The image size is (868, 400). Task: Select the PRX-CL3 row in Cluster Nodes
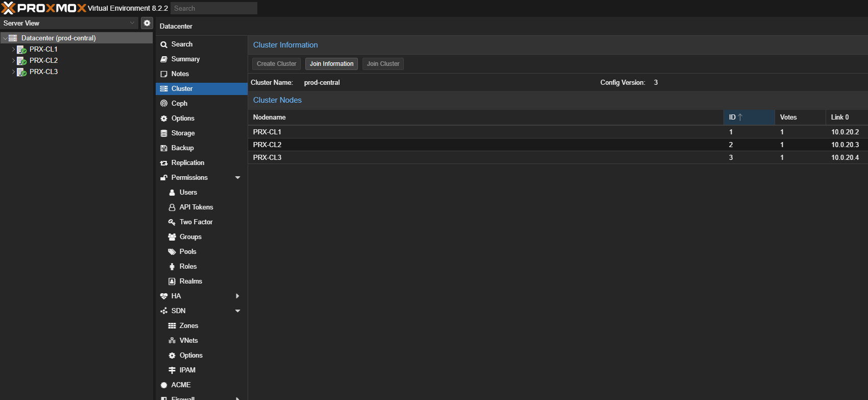pos(558,157)
